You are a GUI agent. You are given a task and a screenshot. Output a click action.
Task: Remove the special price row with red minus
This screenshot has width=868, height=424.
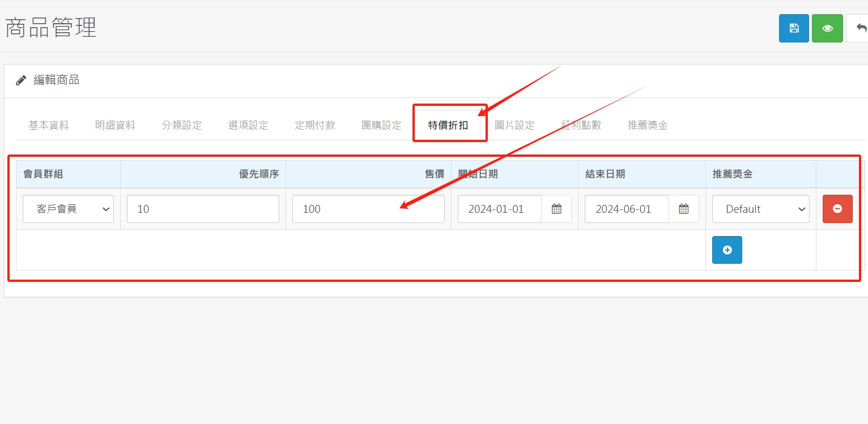tap(837, 209)
